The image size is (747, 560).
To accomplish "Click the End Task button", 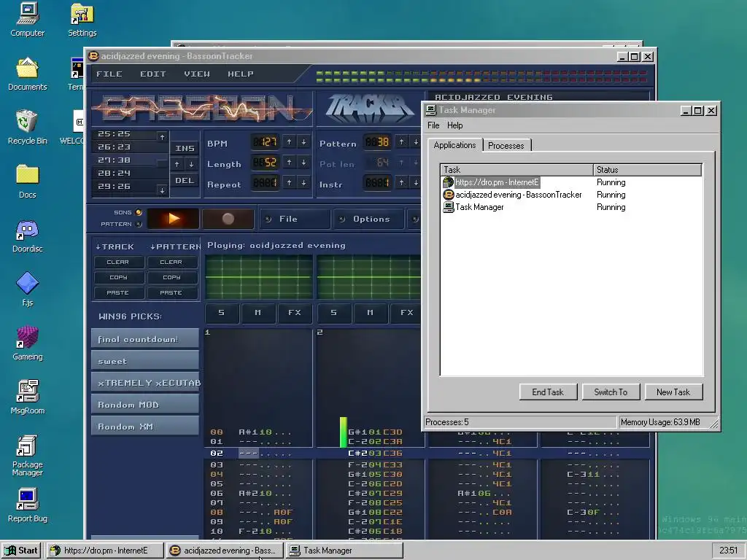I will coord(548,392).
